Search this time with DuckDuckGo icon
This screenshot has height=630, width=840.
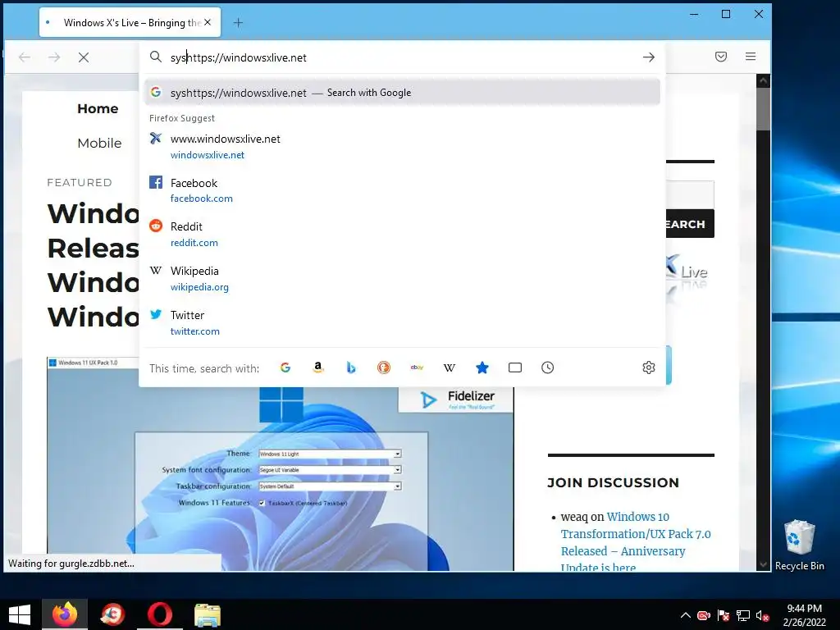click(384, 367)
